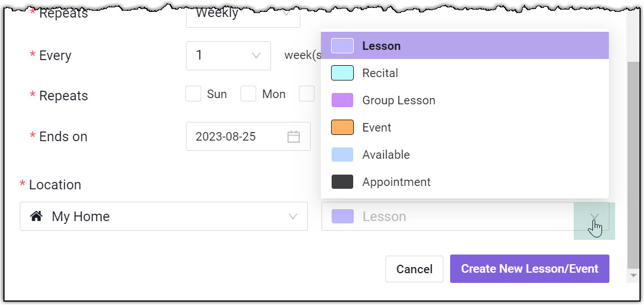Click the calendar icon in Ends on field

(293, 137)
